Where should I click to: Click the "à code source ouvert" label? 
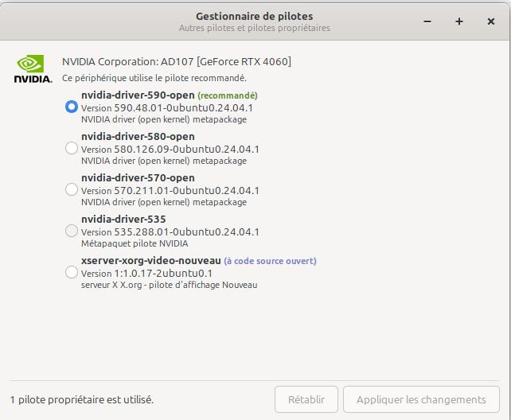point(270,261)
